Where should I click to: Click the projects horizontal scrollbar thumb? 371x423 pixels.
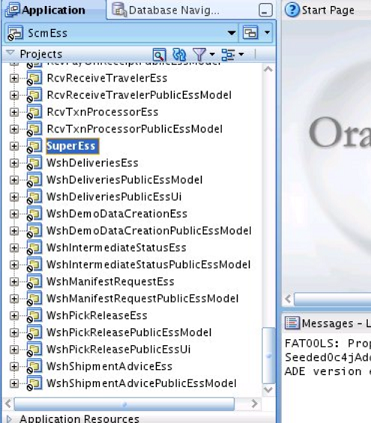(124, 404)
